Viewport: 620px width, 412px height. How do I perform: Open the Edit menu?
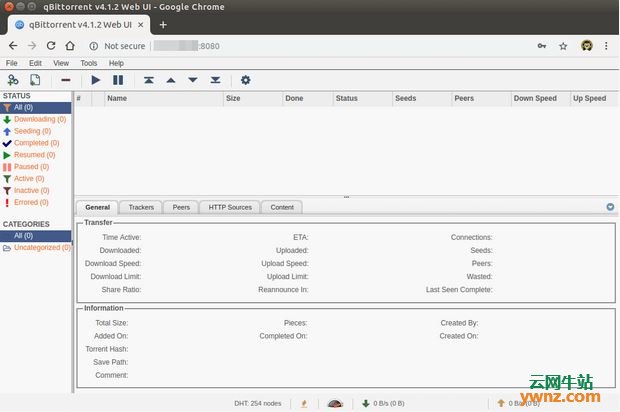tap(35, 63)
